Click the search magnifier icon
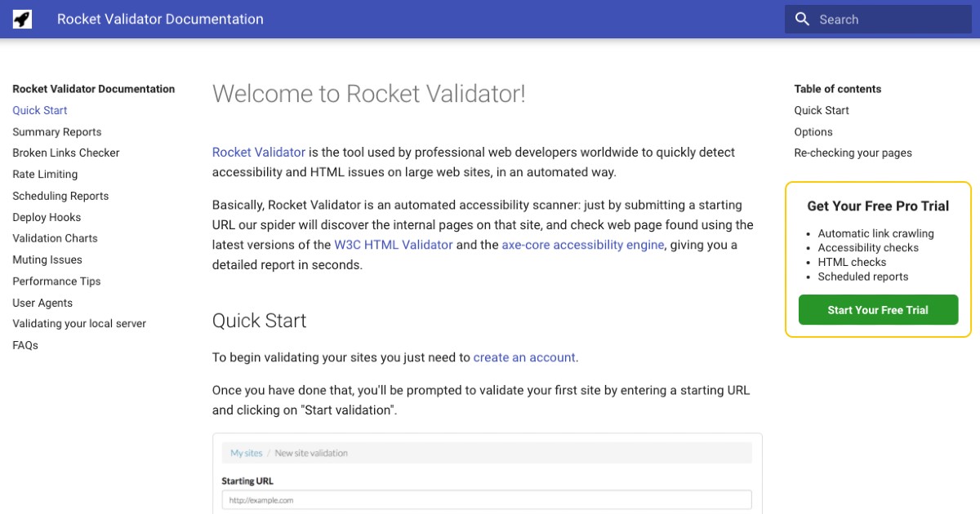 801,19
